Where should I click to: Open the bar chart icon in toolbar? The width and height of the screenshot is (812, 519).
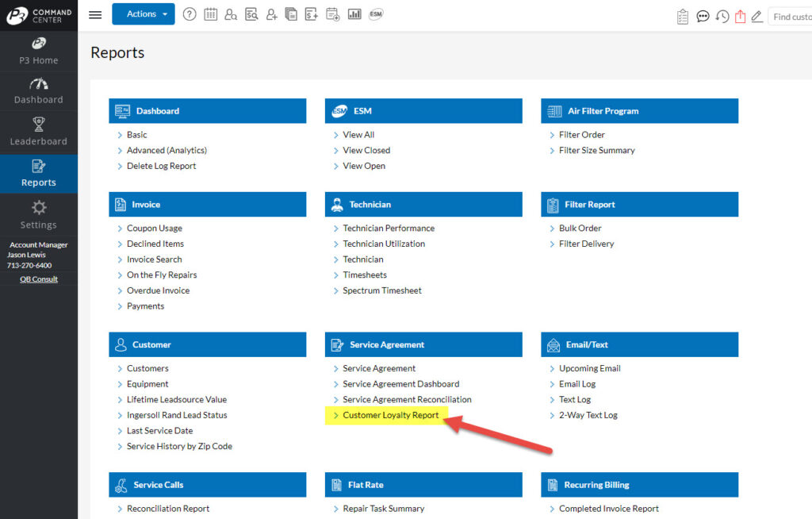click(x=354, y=14)
